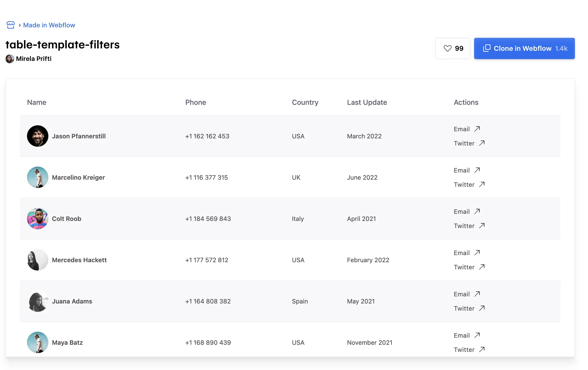The image size is (588, 370).
Task: Click the arrow icon beside Colt Roob's Twitter
Action: pyautogui.click(x=482, y=225)
